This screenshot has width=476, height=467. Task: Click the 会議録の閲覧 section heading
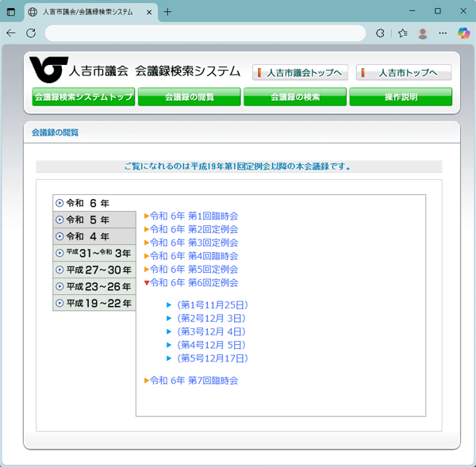pos(56,132)
